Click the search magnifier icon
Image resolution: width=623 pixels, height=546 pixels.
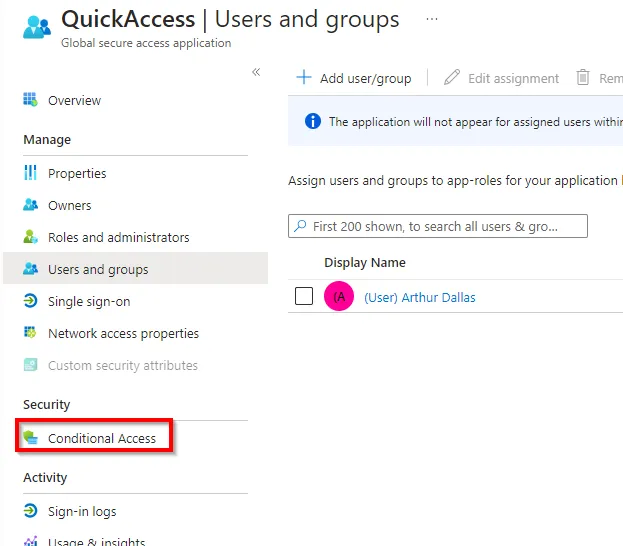[300, 226]
